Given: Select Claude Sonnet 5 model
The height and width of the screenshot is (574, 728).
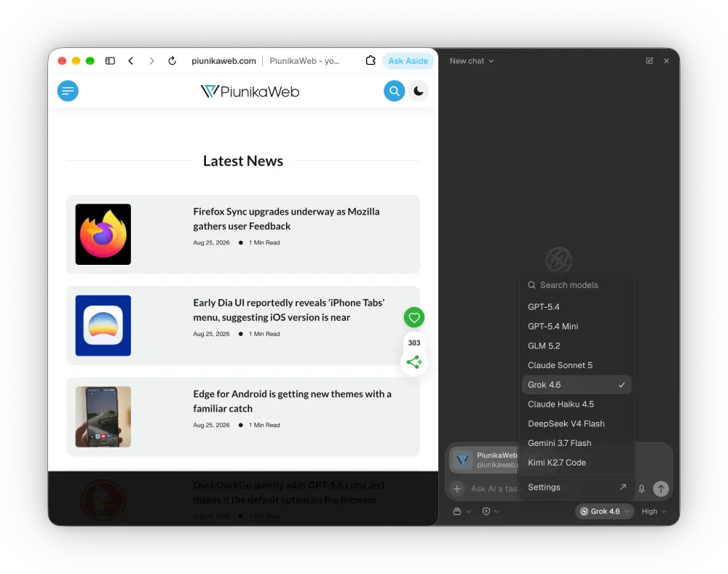Looking at the screenshot, I should [x=576, y=365].
